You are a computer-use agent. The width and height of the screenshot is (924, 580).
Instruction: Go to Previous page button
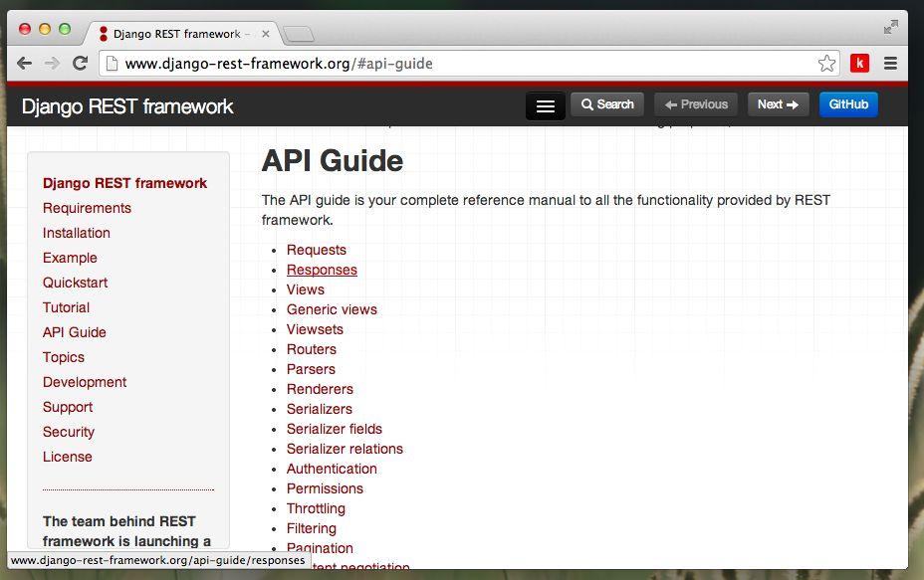[x=695, y=104]
